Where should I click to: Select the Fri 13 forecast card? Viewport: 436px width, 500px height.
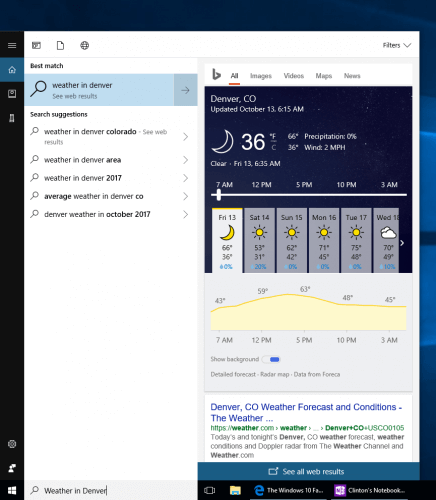point(227,240)
